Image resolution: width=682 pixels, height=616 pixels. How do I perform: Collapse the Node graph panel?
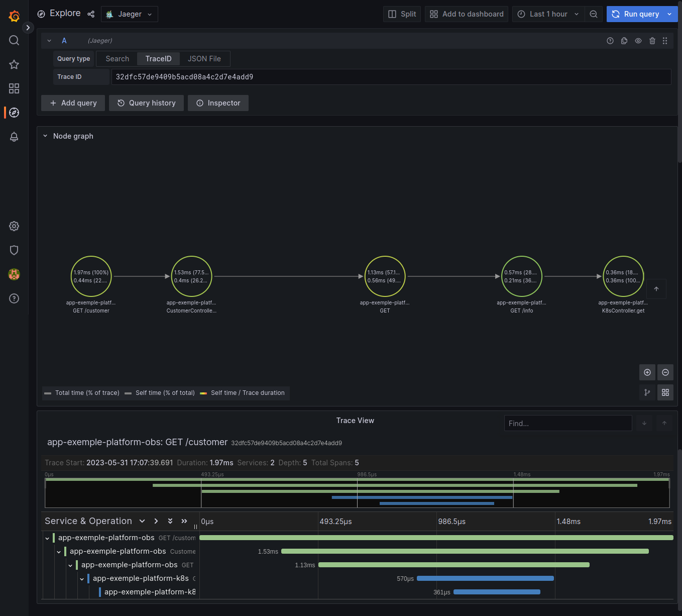(x=45, y=136)
